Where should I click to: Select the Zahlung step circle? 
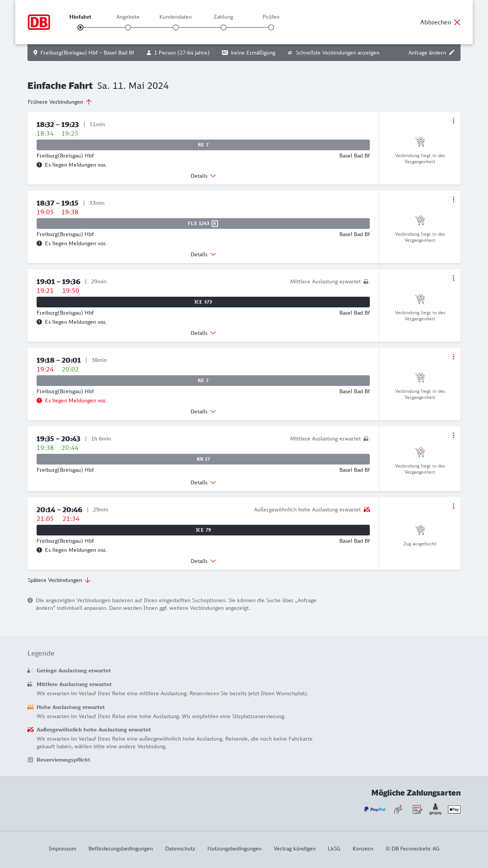click(223, 27)
